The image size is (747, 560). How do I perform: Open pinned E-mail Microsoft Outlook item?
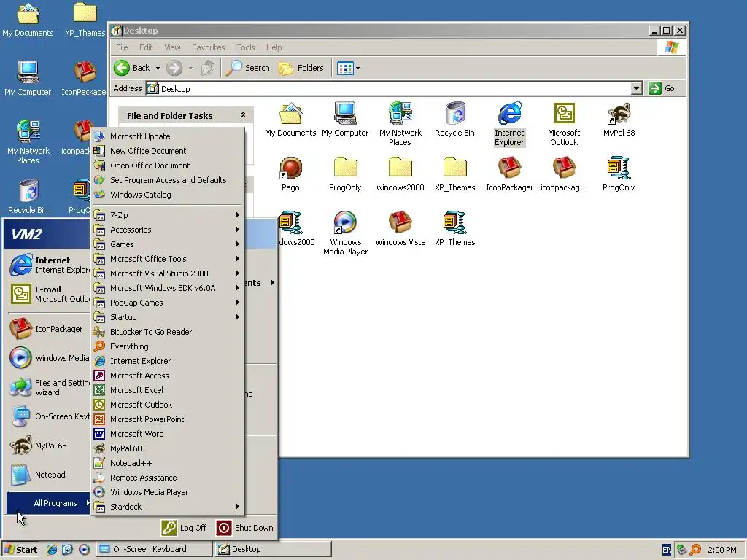click(49, 295)
